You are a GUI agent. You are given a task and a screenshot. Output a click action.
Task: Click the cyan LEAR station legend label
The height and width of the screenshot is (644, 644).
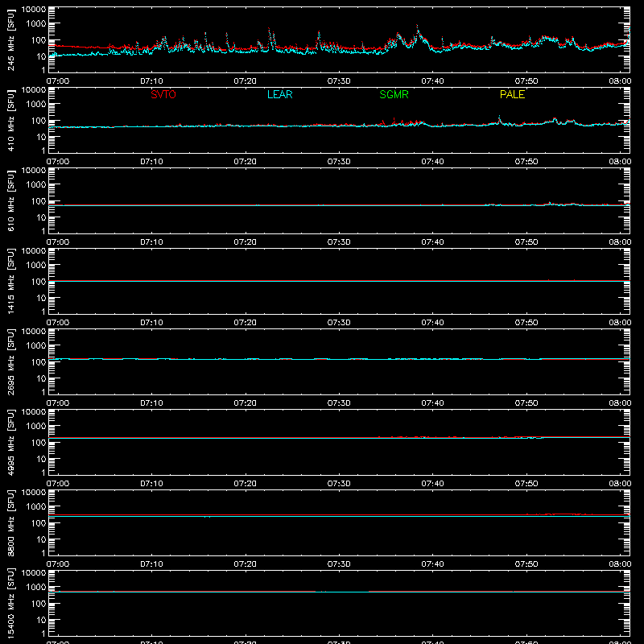279,94
